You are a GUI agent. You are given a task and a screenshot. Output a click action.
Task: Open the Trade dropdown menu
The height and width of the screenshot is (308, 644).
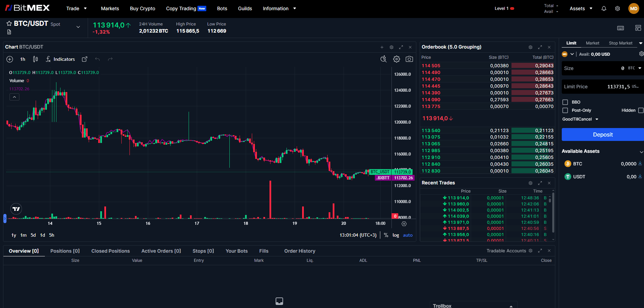click(76, 8)
